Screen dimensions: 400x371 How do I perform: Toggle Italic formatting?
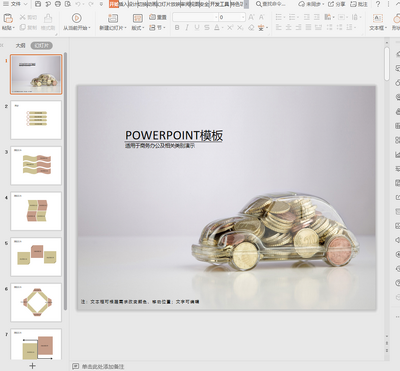pyautogui.click(x=187, y=28)
